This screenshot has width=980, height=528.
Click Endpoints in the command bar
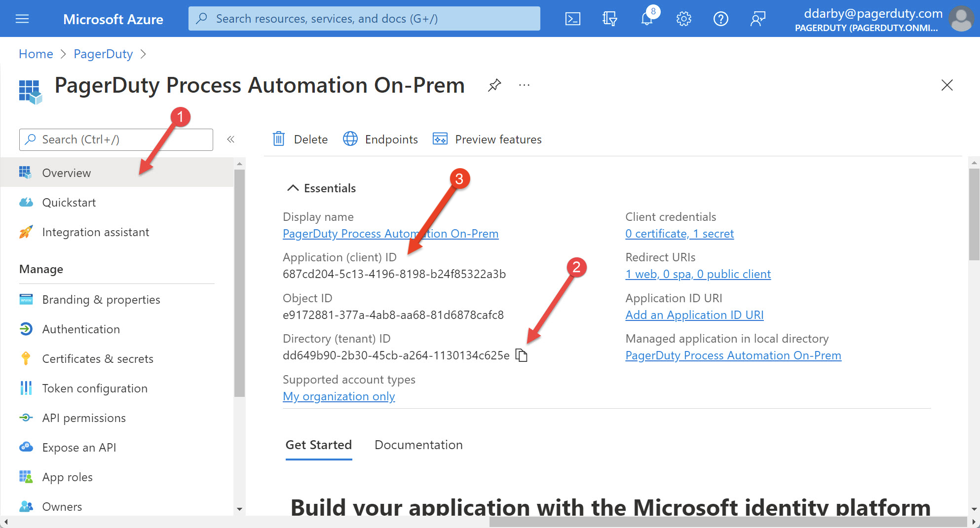tap(380, 139)
